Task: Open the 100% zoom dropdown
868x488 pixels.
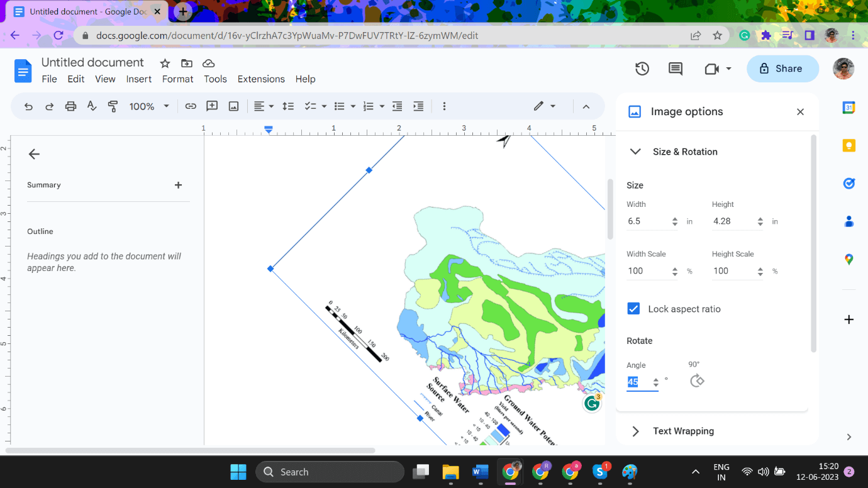Action: pyautogui.click(x=149, y=106)
